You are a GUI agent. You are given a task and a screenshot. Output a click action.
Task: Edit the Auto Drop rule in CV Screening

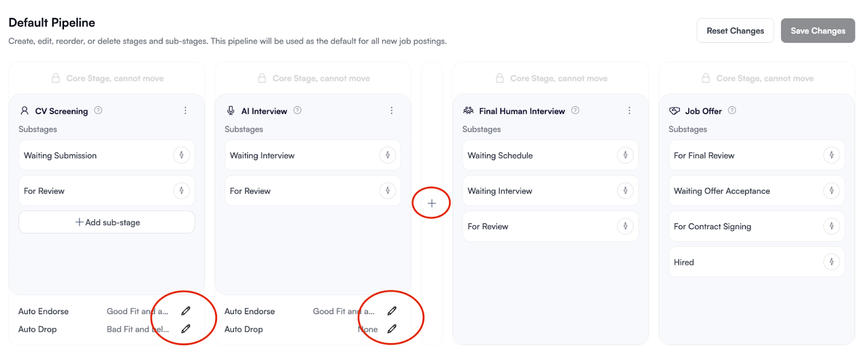click(186, 329)
